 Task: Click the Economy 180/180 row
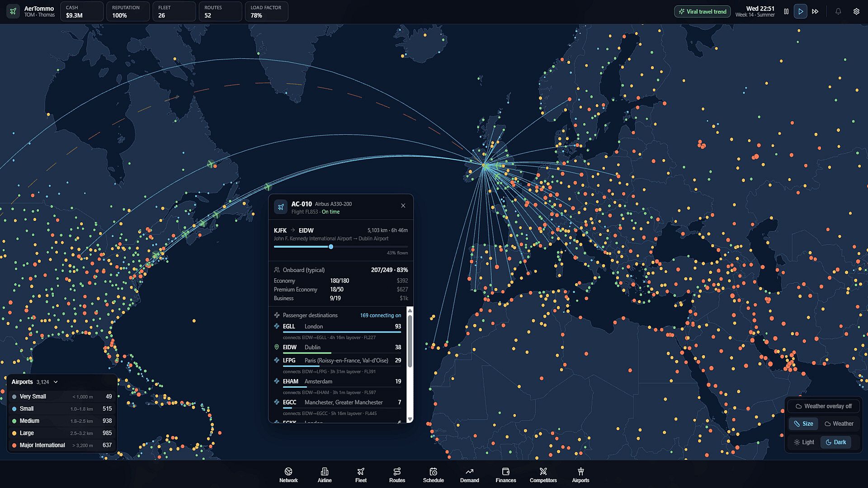[x=341, y=281]
